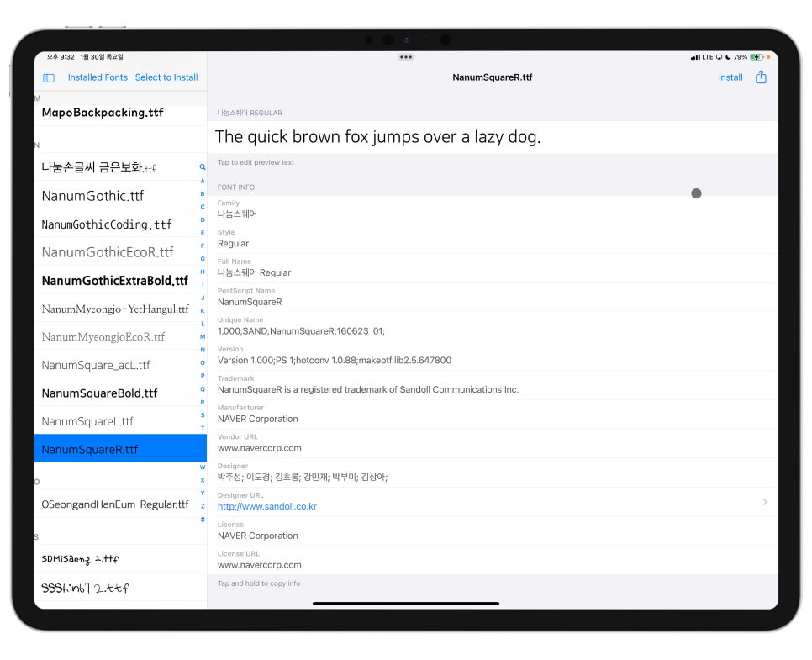Viewport: 812px width, 660px height.
Task: Jump to index letter N
Action: tap(203, 350)
